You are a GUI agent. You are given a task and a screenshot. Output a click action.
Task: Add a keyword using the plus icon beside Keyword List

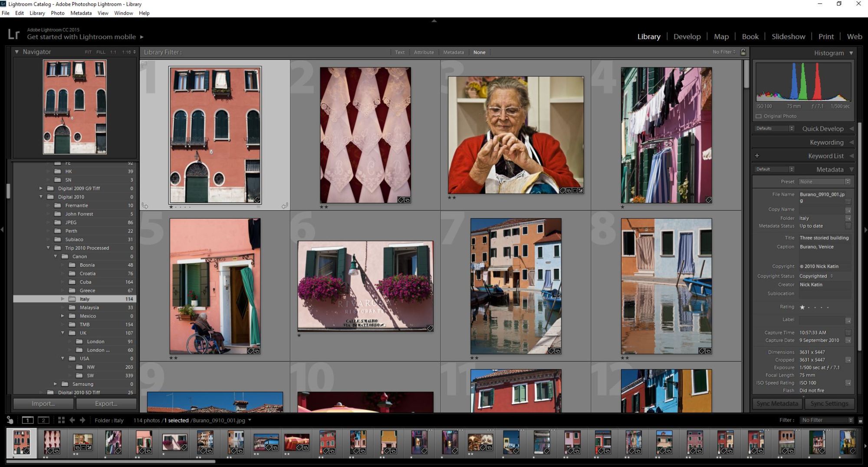pos(757,156)
